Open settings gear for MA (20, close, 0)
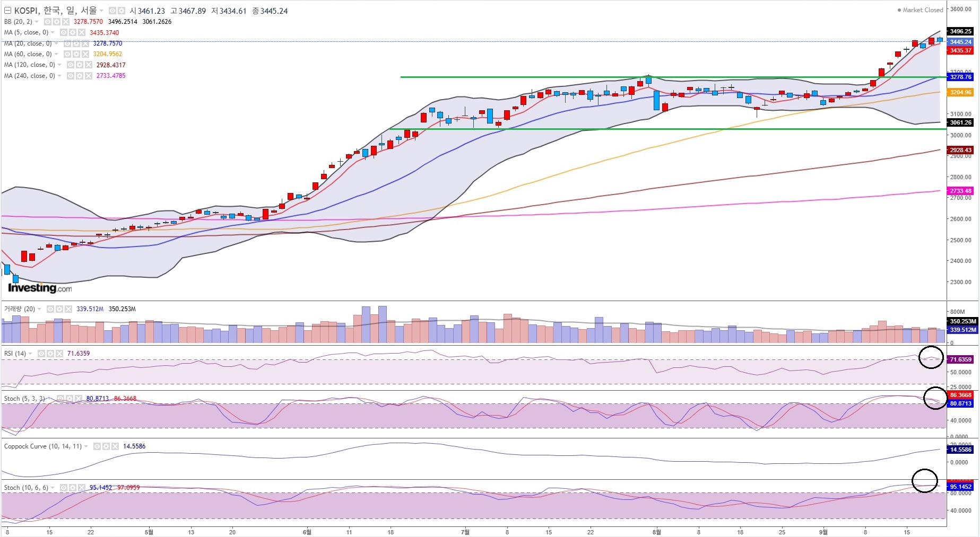Image resolution: width=980 pixels, height=537 pixels. click(76, 43)
